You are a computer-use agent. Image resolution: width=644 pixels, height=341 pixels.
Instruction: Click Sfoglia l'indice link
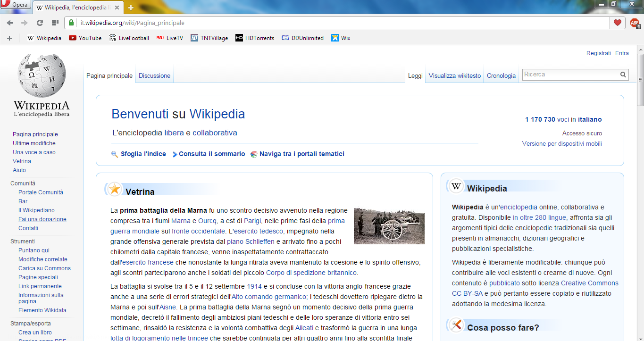[x=143, y=154]
